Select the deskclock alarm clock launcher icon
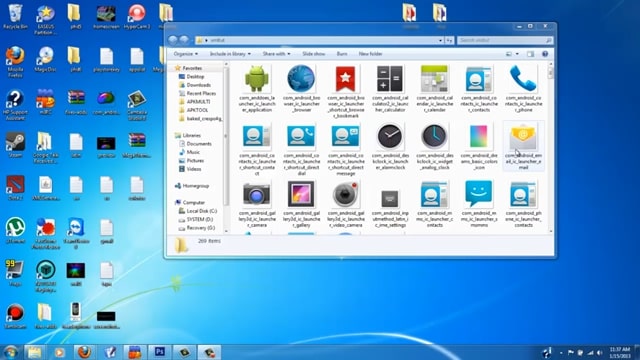Viewport: 640px width, 360px height. 390,136
